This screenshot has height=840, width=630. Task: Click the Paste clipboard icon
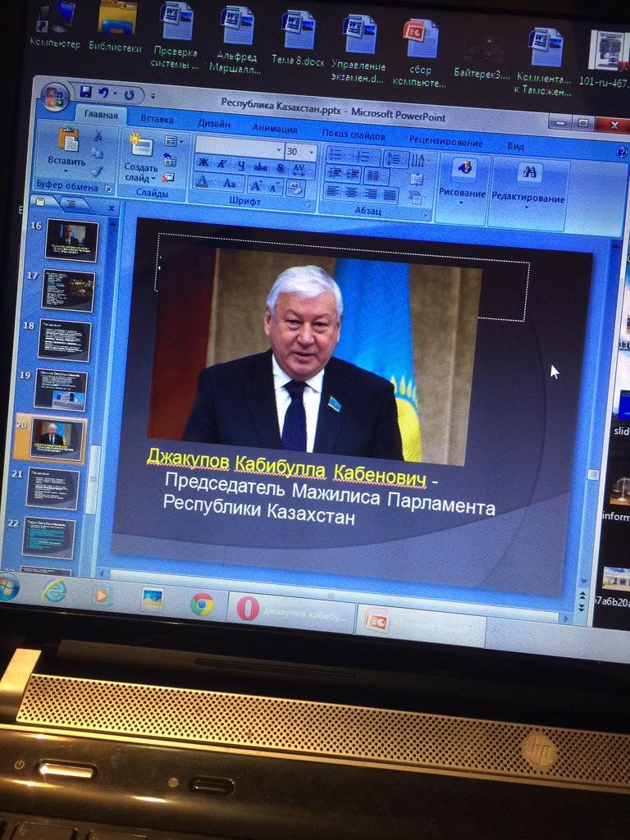pos(68,139)
